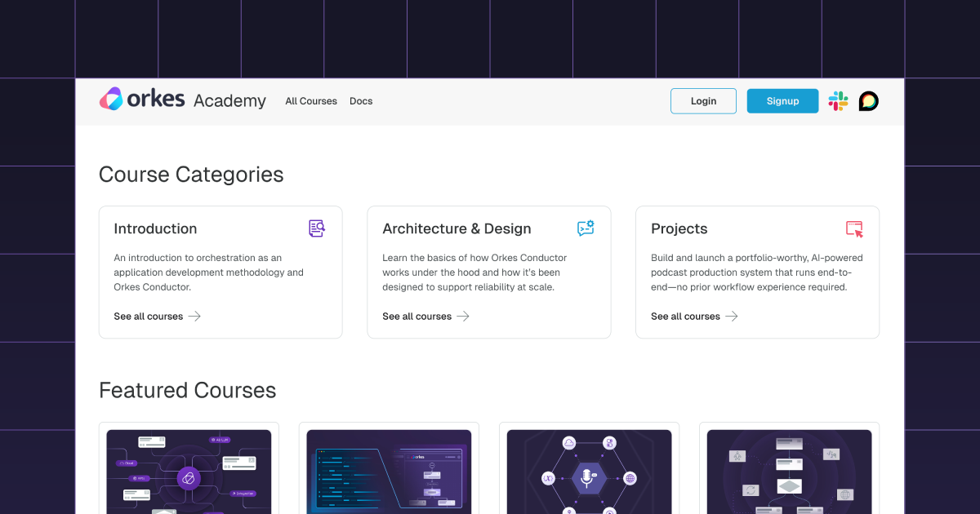Click arrow next to Introduction's See all courses

(x=194, y=317)
